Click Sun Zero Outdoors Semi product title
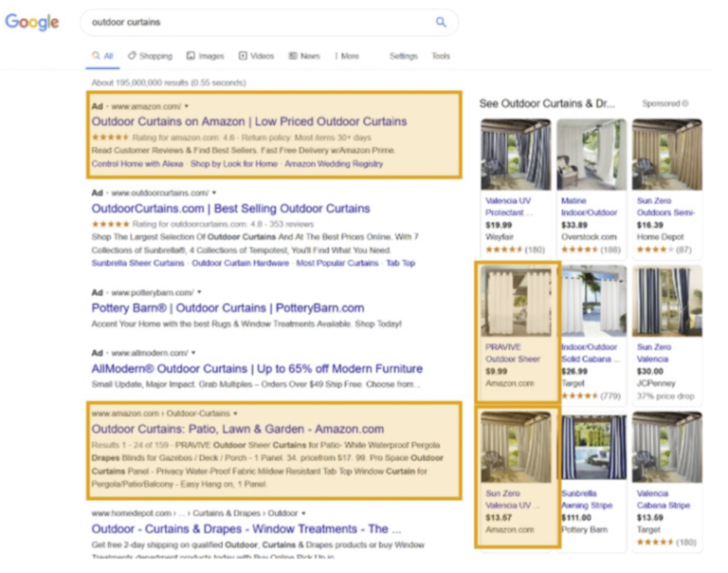 pos(666,207)
